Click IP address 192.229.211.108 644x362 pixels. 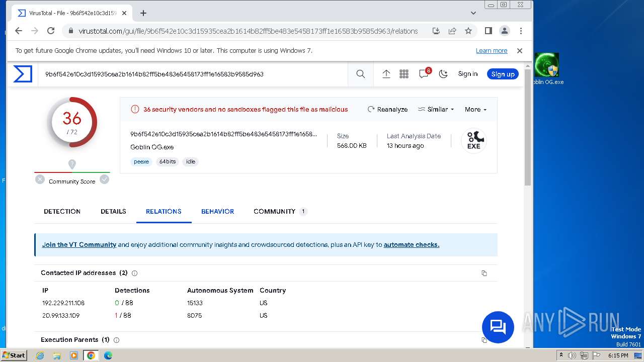63,303
